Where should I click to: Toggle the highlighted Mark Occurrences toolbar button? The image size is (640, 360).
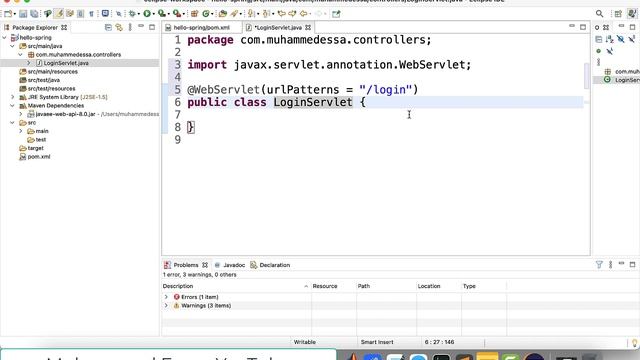59,14
